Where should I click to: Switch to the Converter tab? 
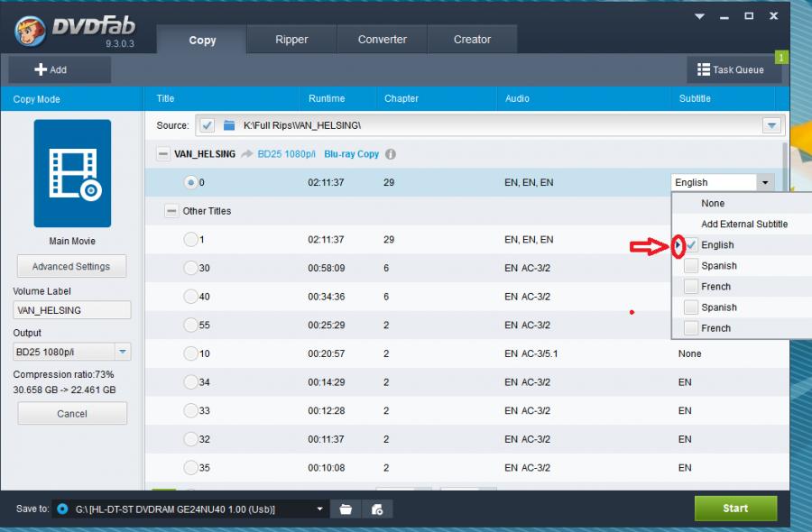(383, 40)
